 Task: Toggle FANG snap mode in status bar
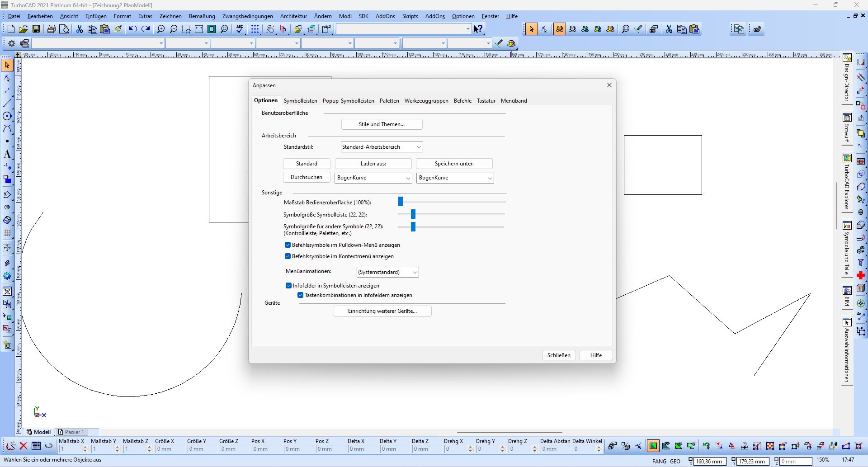pos(659,462)
